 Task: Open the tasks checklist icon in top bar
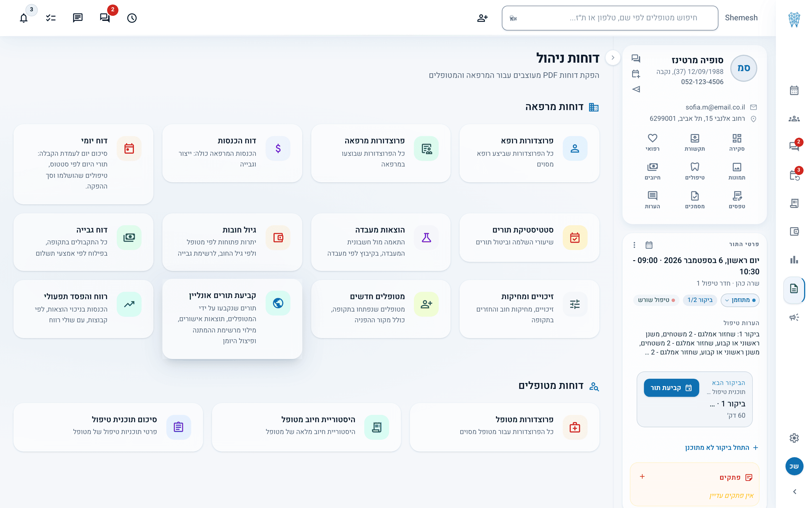51,18
